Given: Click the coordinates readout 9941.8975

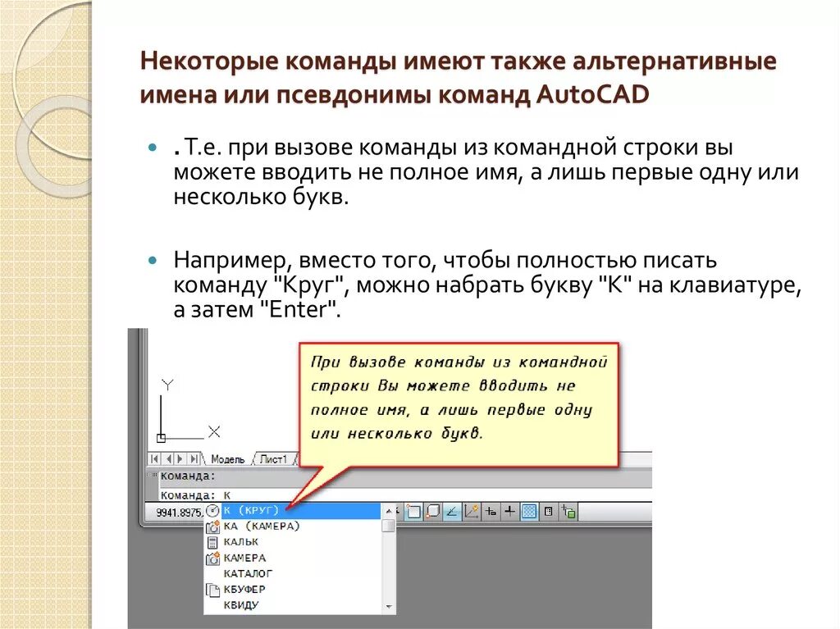Looking at the screenshot, I should [180, 513].
